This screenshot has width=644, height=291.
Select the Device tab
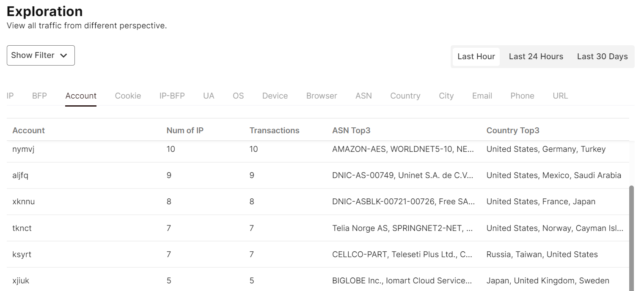coord(275,96)
